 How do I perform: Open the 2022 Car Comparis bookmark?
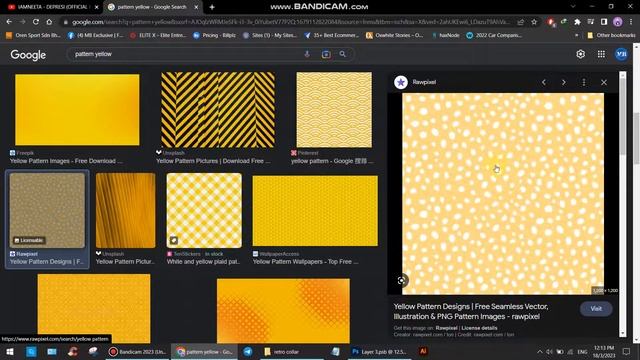tap(494, 36)
